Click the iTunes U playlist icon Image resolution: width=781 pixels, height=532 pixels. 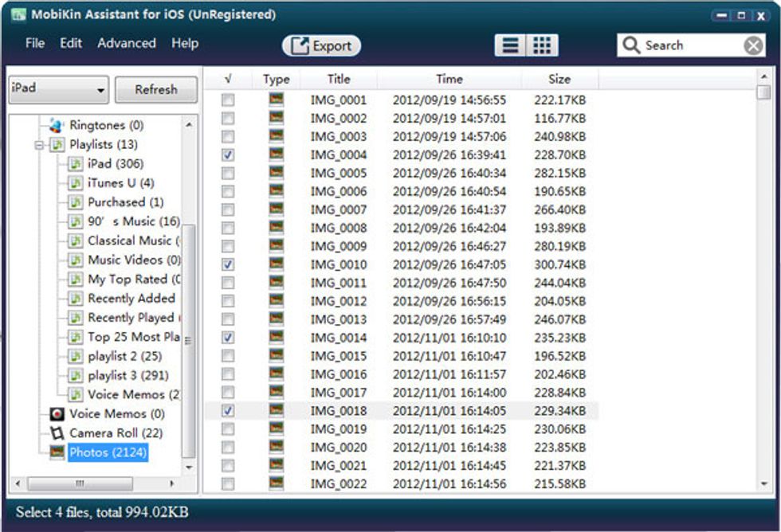tap(75, 183)
